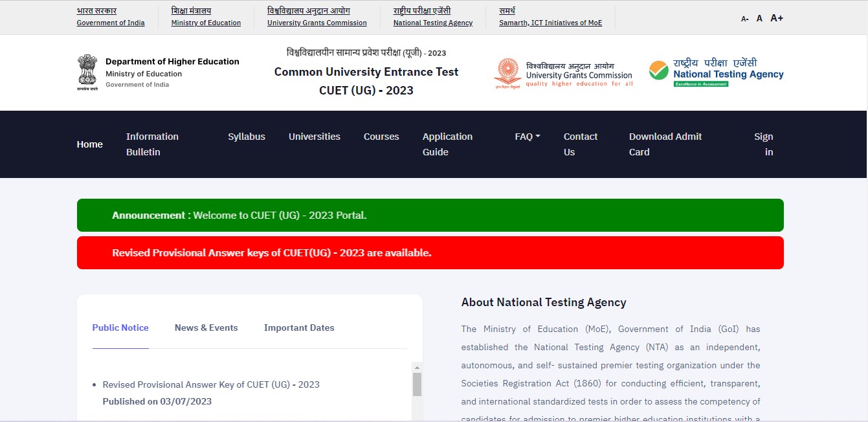Reset font size with normal A button
The width and height of the screenshot is (868, 422).
click(x=759, y=19)
